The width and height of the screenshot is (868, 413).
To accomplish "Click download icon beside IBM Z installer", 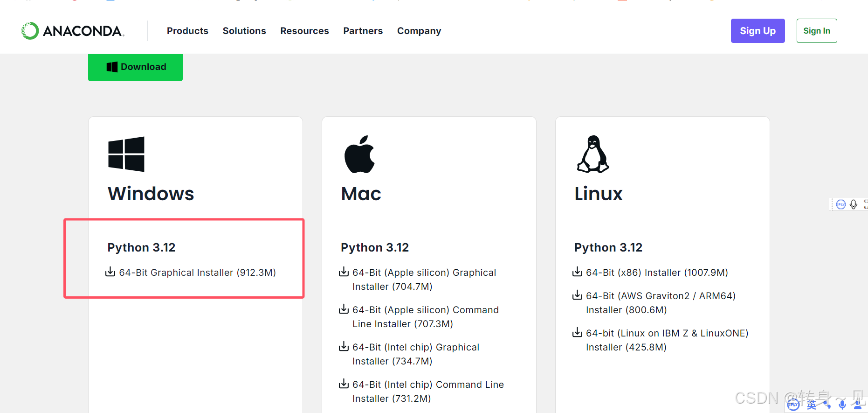I will tap(577, 332).
